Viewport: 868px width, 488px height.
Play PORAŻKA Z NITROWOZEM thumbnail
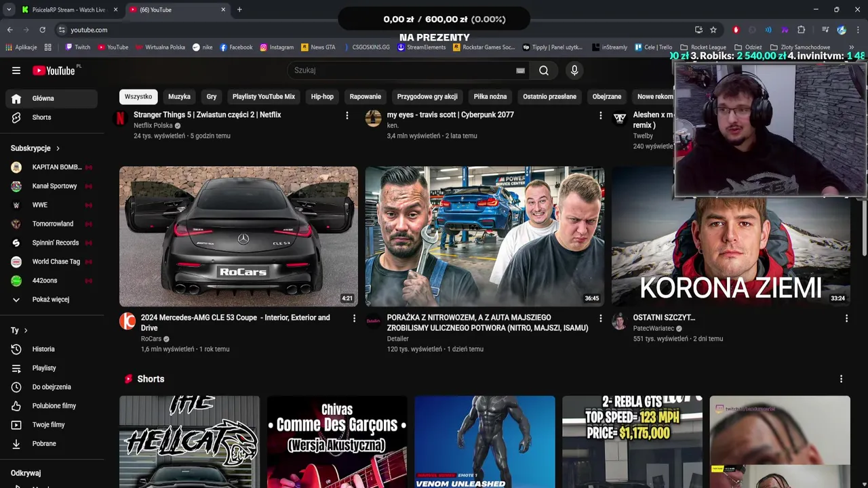pyautogui.click(x=485, y=237)
